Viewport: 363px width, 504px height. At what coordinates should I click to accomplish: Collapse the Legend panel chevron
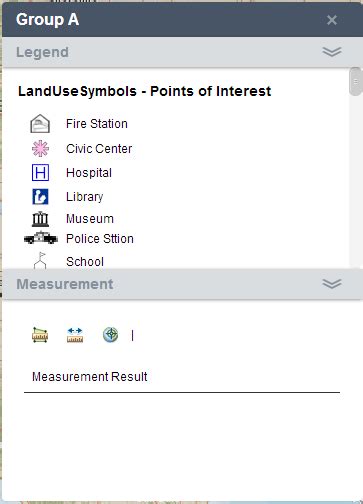coord(332,52)
